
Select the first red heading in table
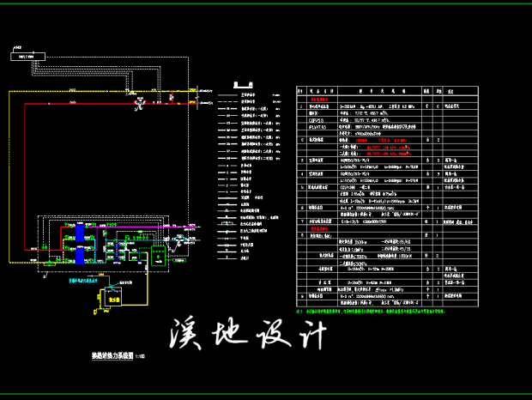[x=324, y=99]
